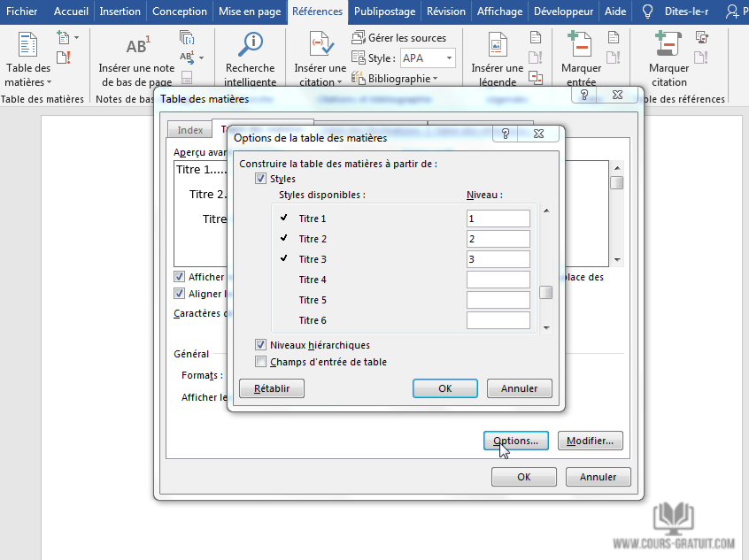Click the Table des matières ribbon icon
Image resolution: width=749 pixels, height=560 pixels.
[28, 45]
